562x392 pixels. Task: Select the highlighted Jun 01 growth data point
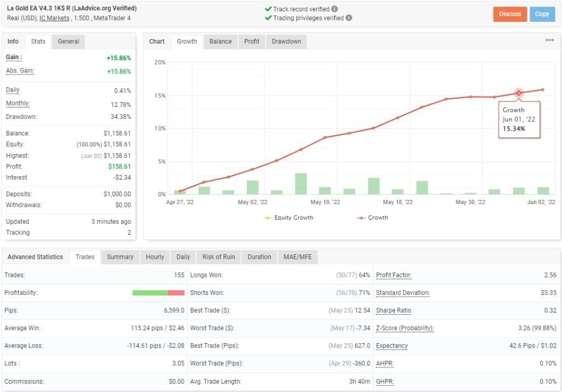coord(518,93)
